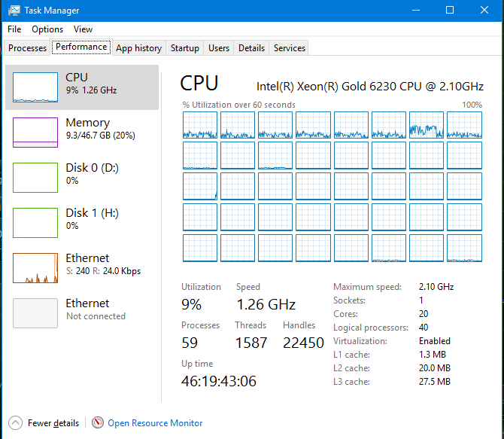Switch to the Startup tab

tap(185, 48)
